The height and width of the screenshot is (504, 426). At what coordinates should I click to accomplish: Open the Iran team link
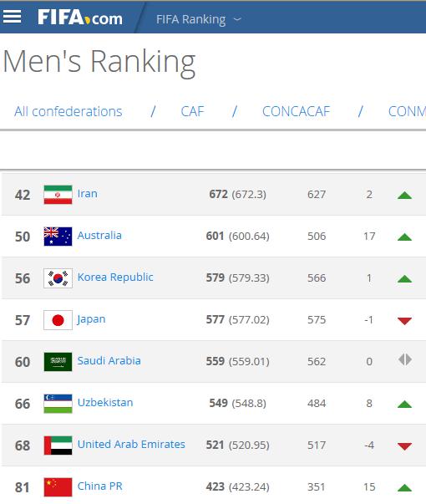coord(88,194)
